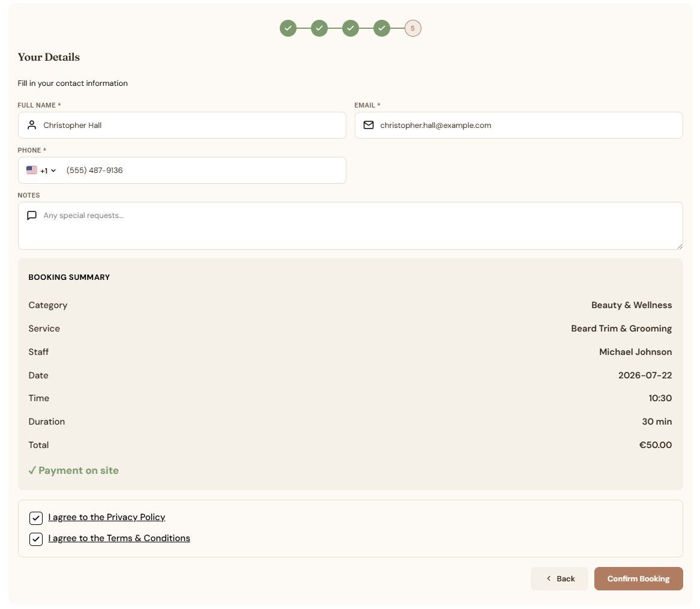Click the Notes textarea resize handle
Screen dimensions: 700x609
[680, 246]
